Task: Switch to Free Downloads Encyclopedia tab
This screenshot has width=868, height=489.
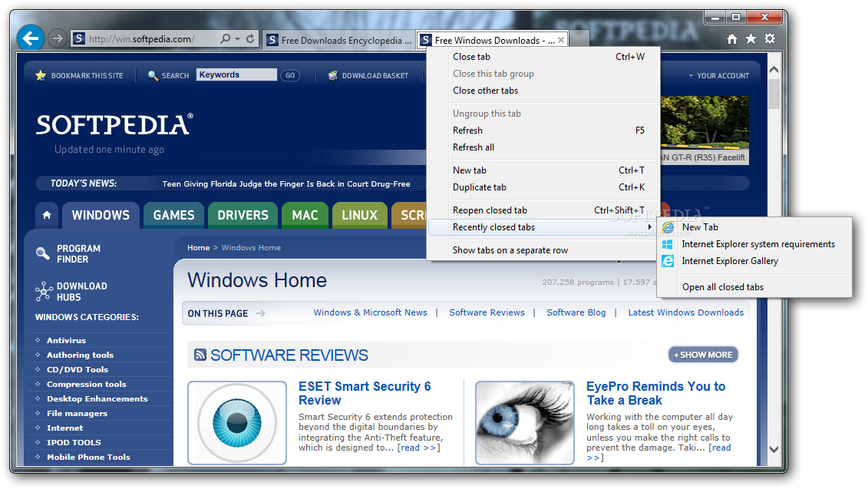Action: (x=338, y=40)
